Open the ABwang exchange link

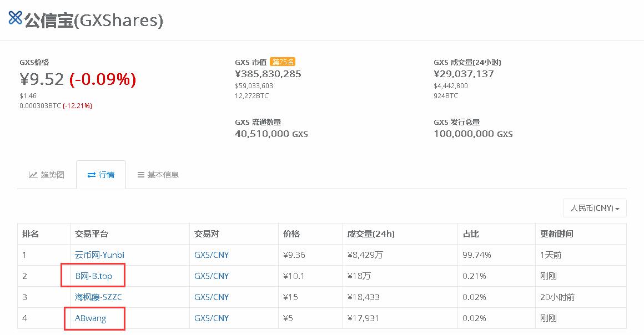click(90, 318)
